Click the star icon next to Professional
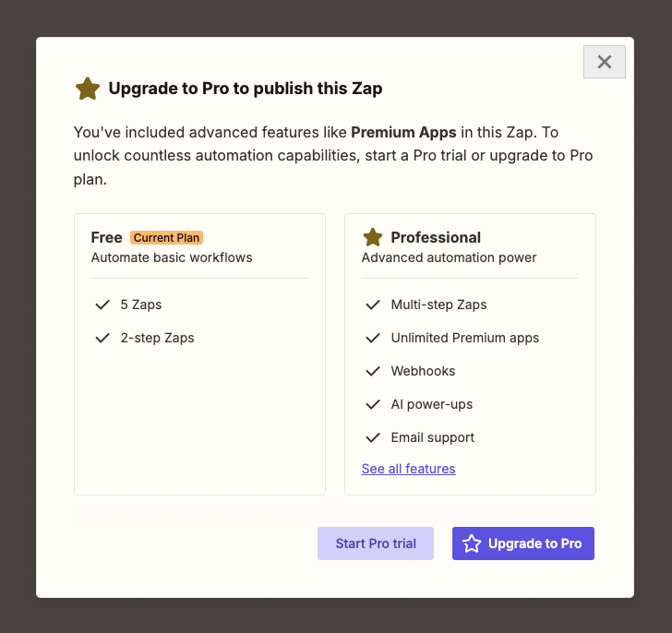The height and width of the screenshot is (633, 672). 373,237
